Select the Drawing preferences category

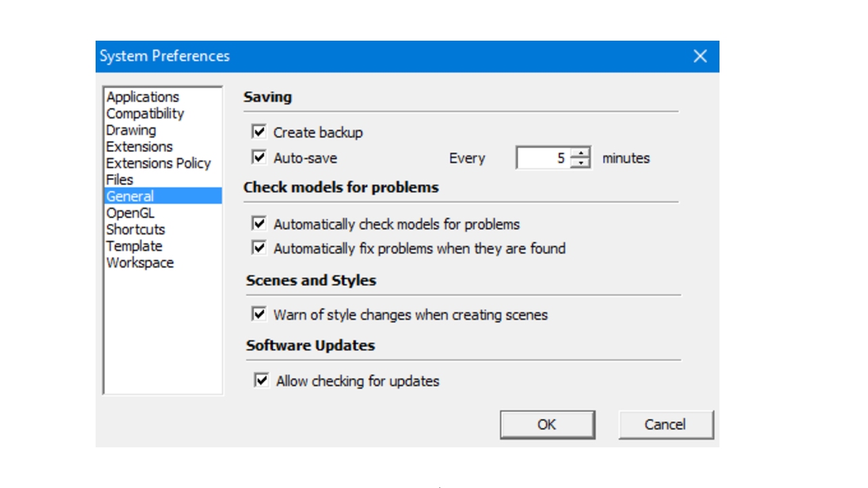coord(131,130)
